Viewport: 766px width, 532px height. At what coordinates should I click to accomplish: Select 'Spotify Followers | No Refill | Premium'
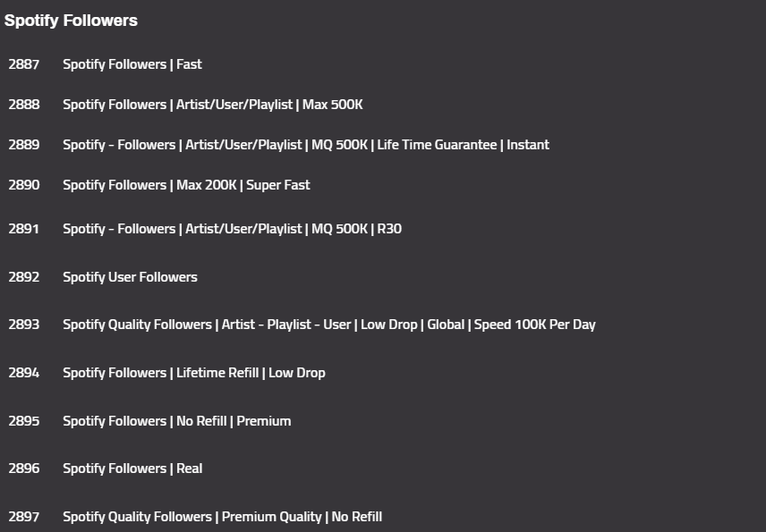click(176, 421)
